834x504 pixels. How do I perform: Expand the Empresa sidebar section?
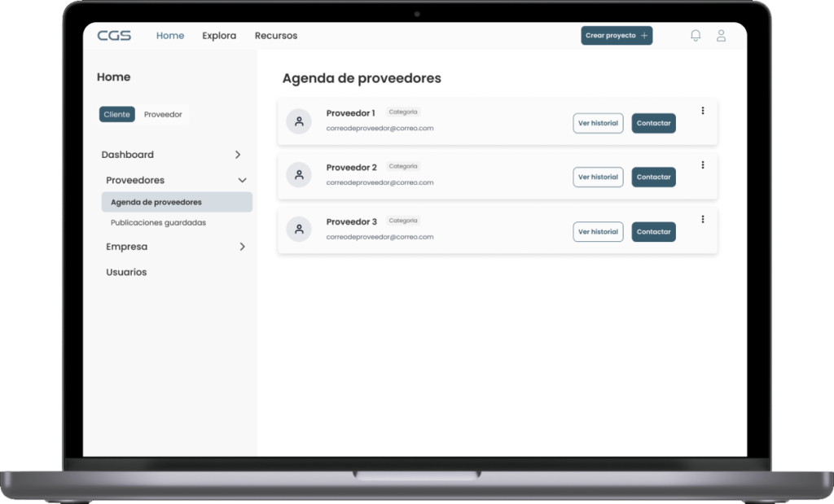pyautogui.click(x=242, y=247)
